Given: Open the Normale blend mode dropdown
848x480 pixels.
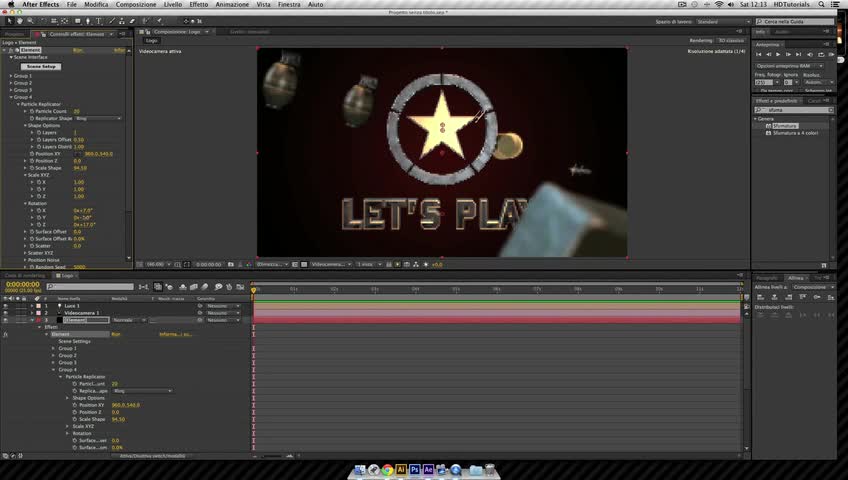Looking at the screenshot, I should click(129, 320).
